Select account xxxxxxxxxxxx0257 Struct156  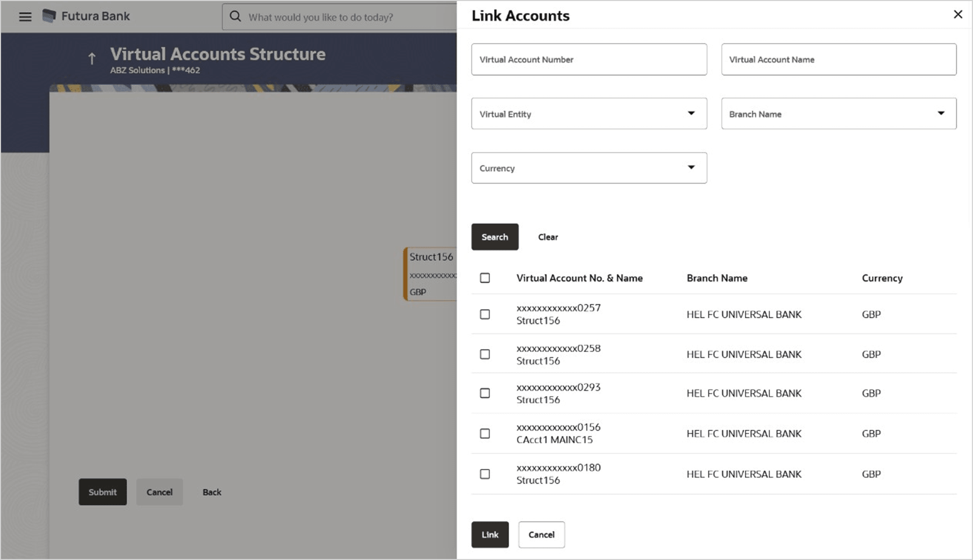point(484,314)
